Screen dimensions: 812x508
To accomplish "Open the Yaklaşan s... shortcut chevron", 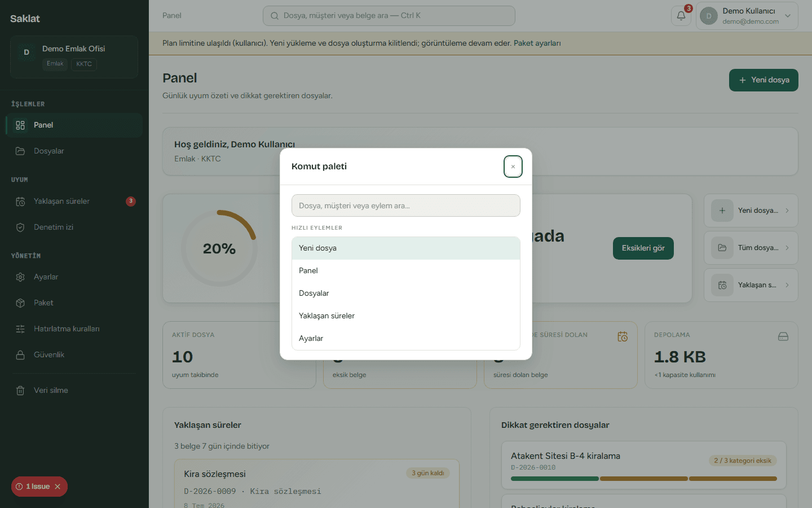I will 787,285.
